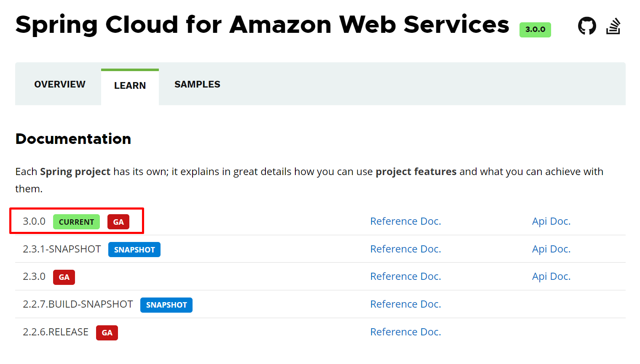Click the GA badge next to 2.2.6.RELEASE
Viewport: 640px width, 364px height.
(107, 333)
